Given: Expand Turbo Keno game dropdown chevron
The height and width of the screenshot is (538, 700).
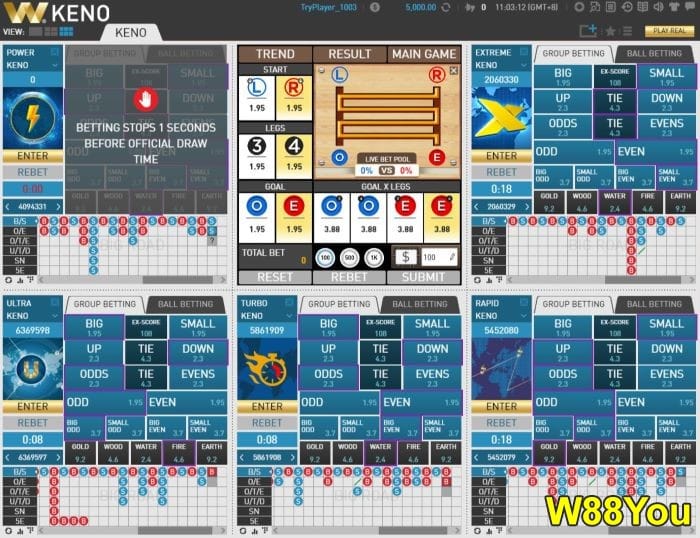Looking at the screenshot, I should coord(289,316).
